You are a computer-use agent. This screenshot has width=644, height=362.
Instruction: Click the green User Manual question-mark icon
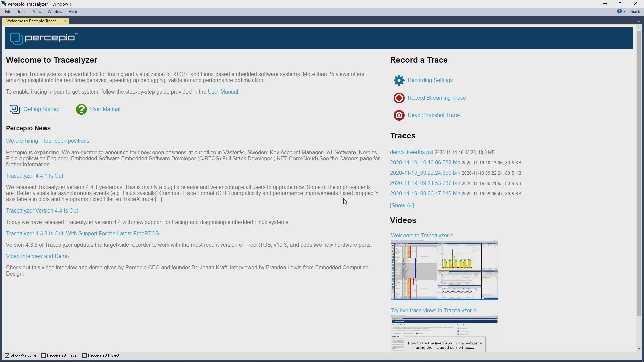pos(81,109)
